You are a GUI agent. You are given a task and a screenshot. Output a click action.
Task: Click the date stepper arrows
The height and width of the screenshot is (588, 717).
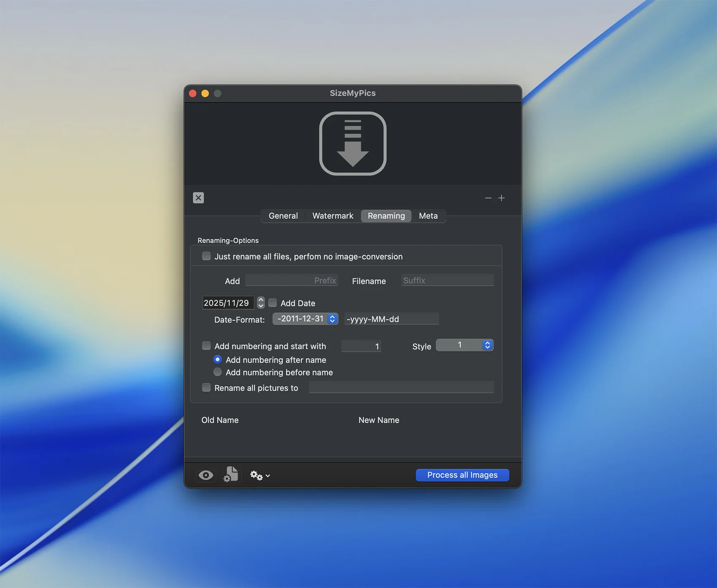(261, 303)
